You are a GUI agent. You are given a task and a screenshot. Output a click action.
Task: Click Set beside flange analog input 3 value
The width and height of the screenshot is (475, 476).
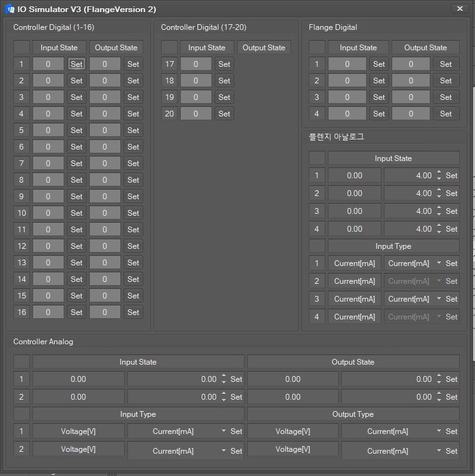(x=451, y=211)
